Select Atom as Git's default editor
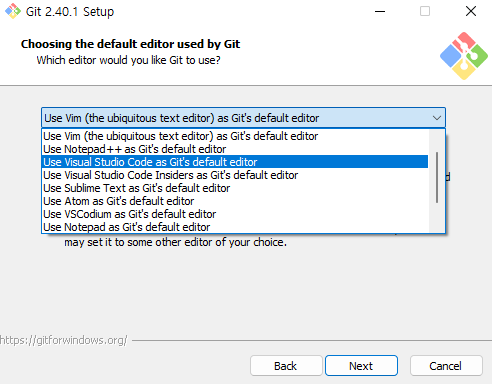This screenshot has height=384, width=492. tap(235, 201)
